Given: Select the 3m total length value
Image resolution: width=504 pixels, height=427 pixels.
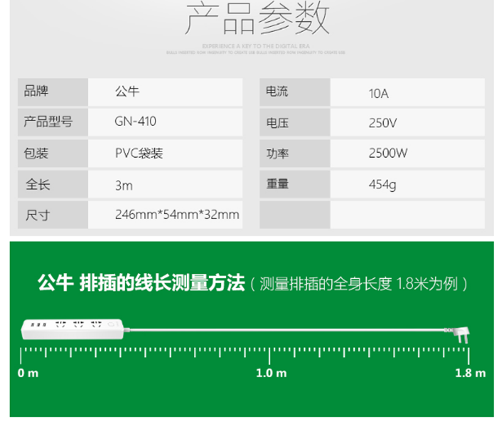Looking at the screenshot, I should 123,185.
